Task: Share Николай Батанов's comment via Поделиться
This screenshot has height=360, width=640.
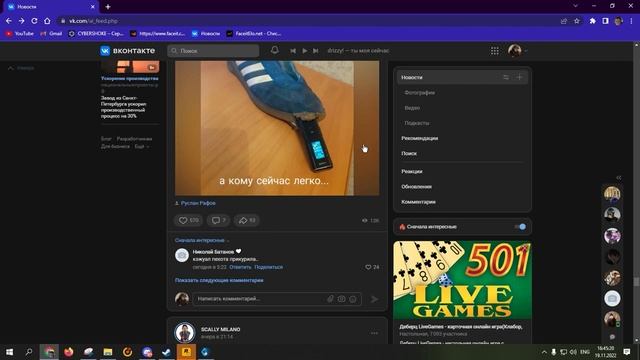Action: [x=268, y=267]
